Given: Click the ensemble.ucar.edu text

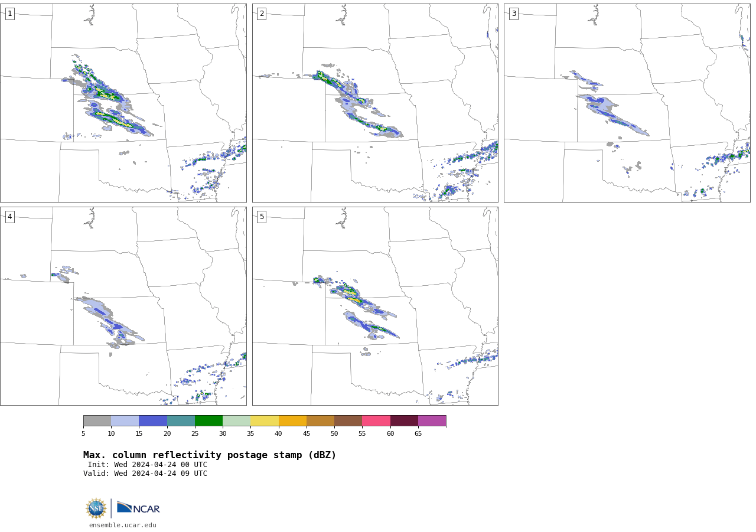Looking at the screenshot, I should (123, 525).
